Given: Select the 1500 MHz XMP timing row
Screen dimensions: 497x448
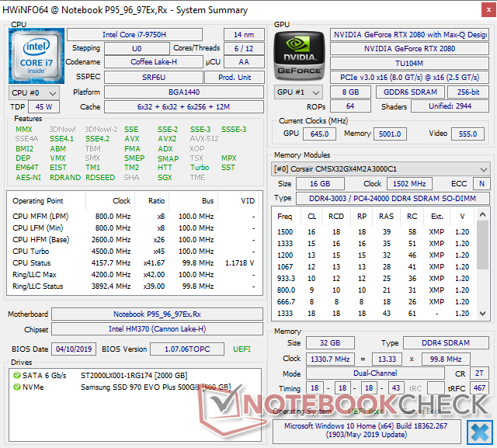Looking at the screenshot, I should click(374, 232).
